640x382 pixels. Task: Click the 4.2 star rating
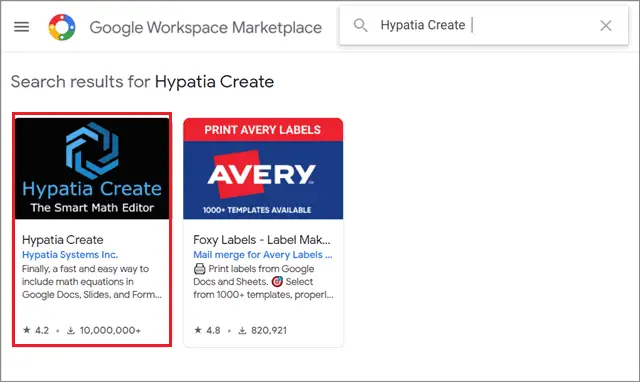click(36, 330)
